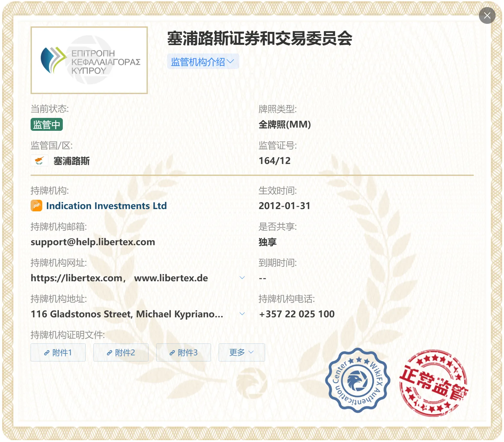
Task: Click the effective date 2012-01-31
Action: point(284,206)
